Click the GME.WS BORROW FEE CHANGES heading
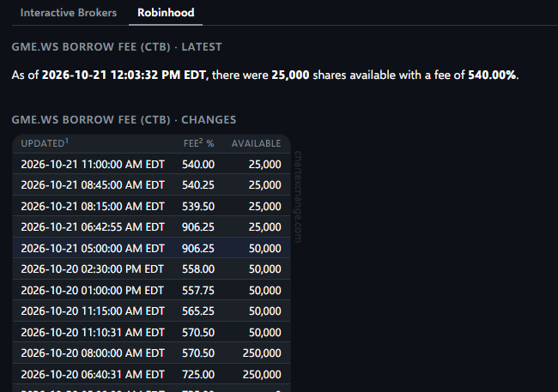The width and height of the screenshot is (558, 392). click(124, 120)
